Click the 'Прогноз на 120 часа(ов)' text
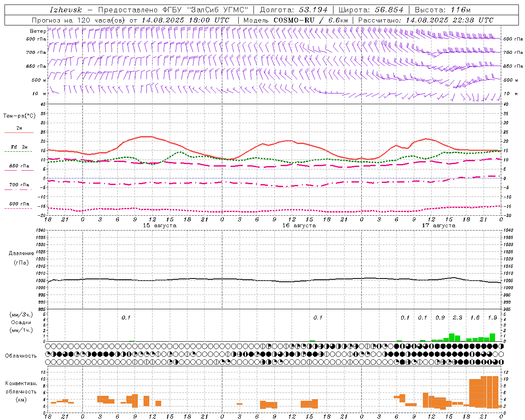 (x=79, y=20)
